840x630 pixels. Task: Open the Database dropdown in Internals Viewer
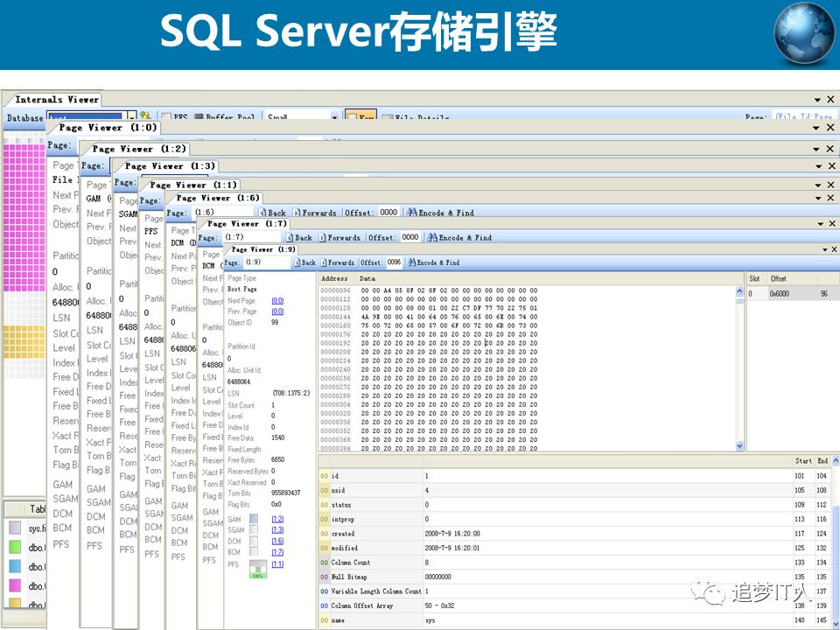tap(132, 117)
